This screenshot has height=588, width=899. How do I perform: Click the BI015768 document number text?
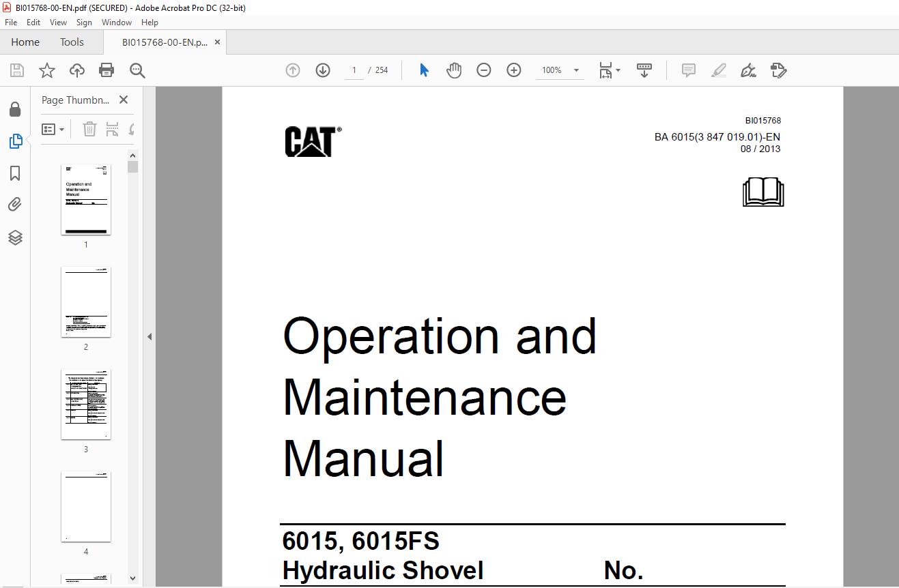[x=763, y=121]
